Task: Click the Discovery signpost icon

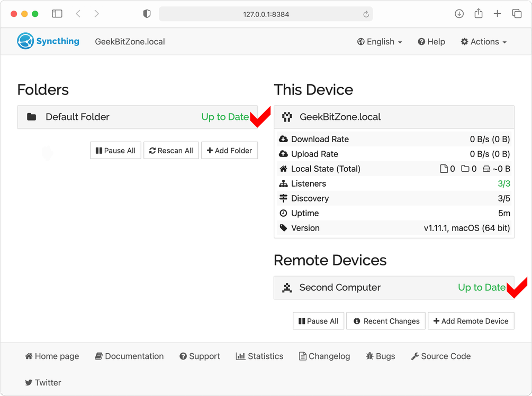Action: point(283,198)
